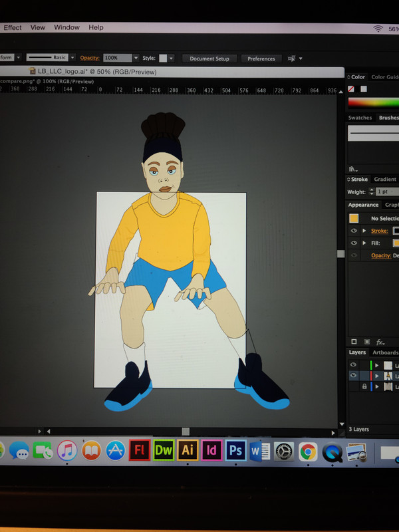
Task: Click the Wi-Fi status icon
Action: coord(378,29)
